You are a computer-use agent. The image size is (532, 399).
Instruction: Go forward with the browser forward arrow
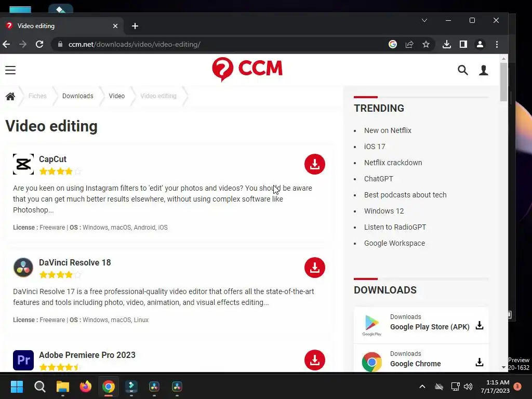(x=23, y=44)
